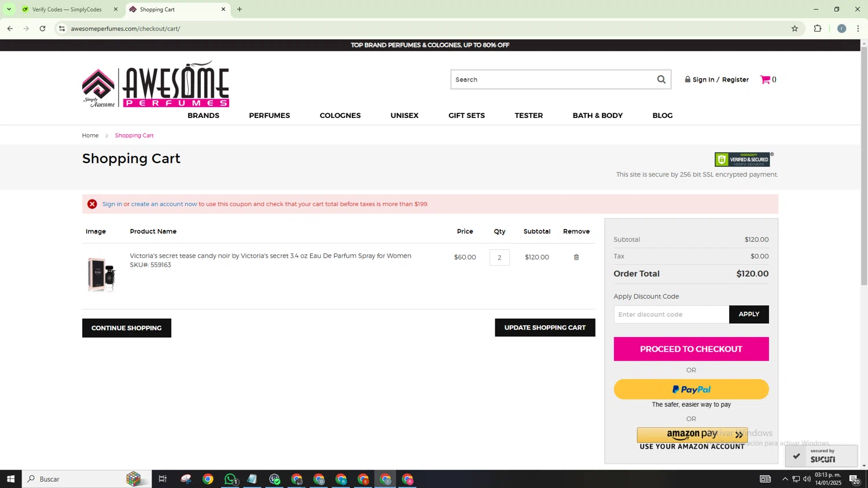
Task: Click 'Sign in' link in error message
Action: (112, 204)
